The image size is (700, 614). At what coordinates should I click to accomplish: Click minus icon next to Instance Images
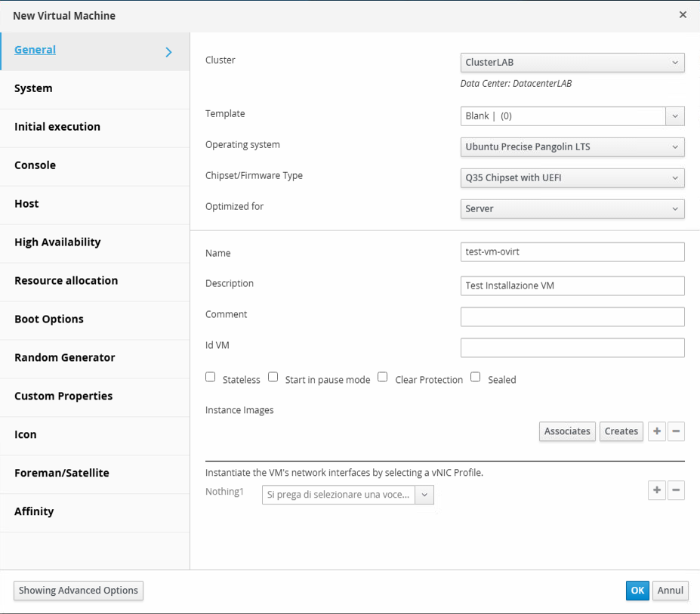(x=676, y=431)
